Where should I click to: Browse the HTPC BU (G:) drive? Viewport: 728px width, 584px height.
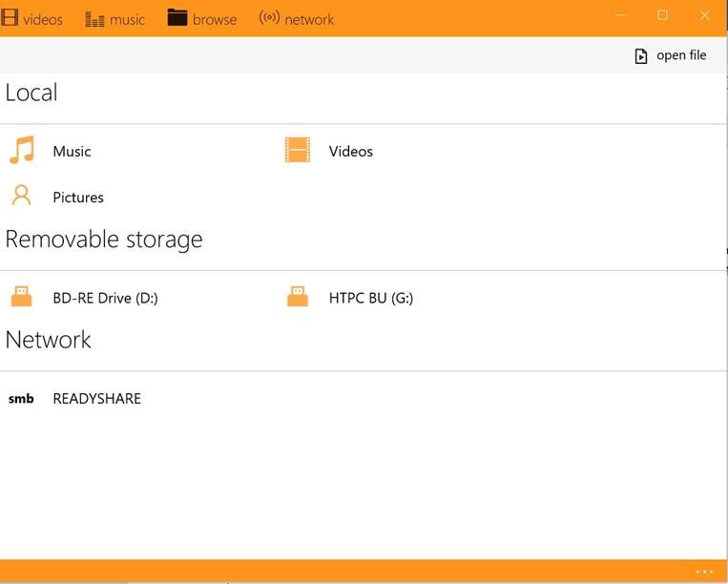click(x=371, y=298)
